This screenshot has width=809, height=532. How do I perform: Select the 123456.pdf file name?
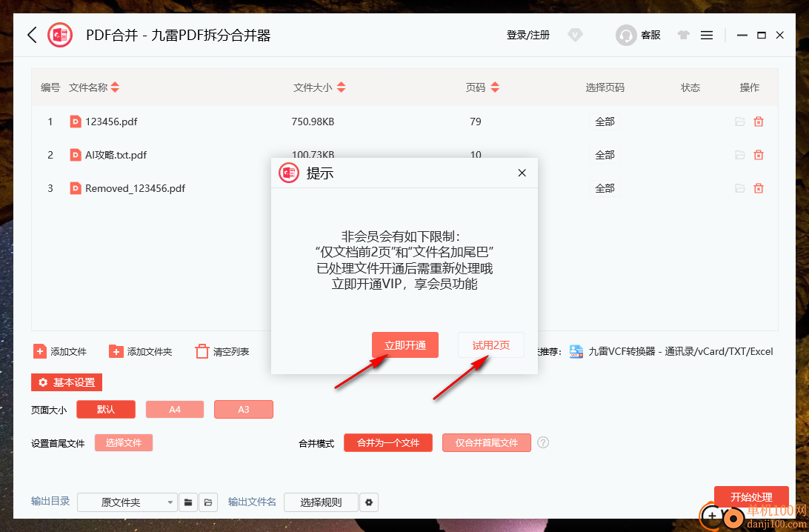(111, 122)
